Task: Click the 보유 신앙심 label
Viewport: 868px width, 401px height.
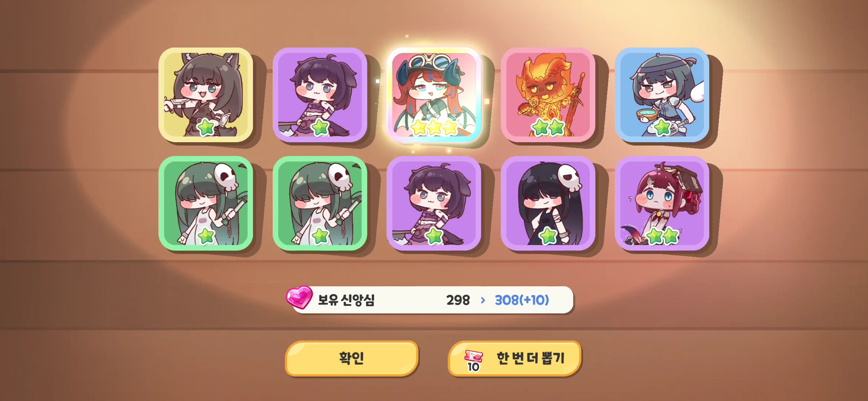Action: [x=346, y=300]
